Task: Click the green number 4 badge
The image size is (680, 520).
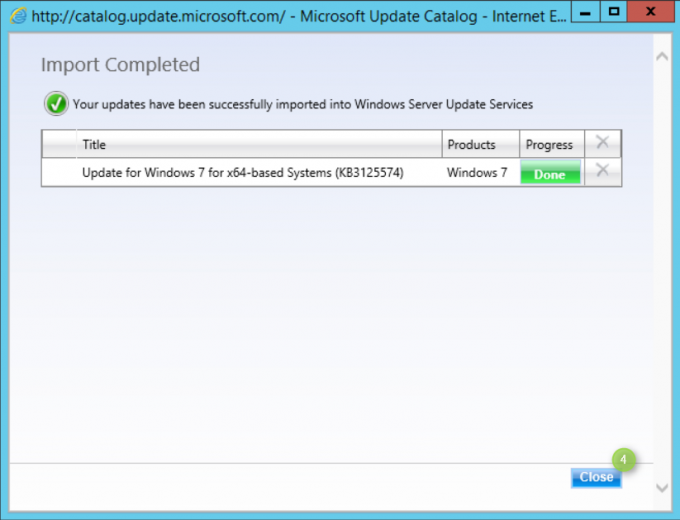Action: pyautogui.click(x=625, y=460)
